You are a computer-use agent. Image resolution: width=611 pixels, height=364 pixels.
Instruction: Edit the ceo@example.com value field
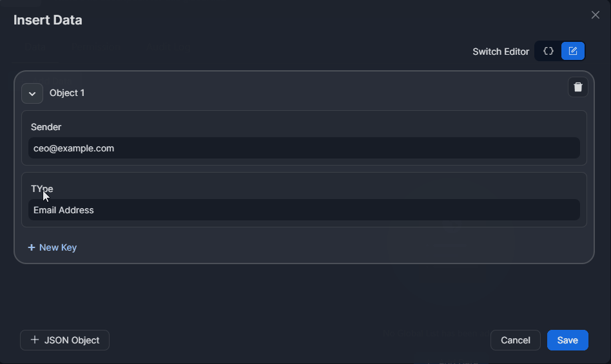[304, 148]
